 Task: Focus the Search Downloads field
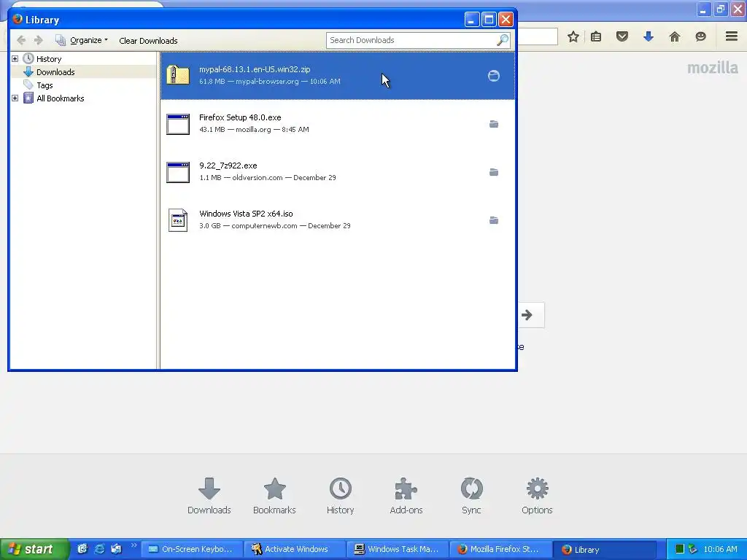[x=411, y=41]
